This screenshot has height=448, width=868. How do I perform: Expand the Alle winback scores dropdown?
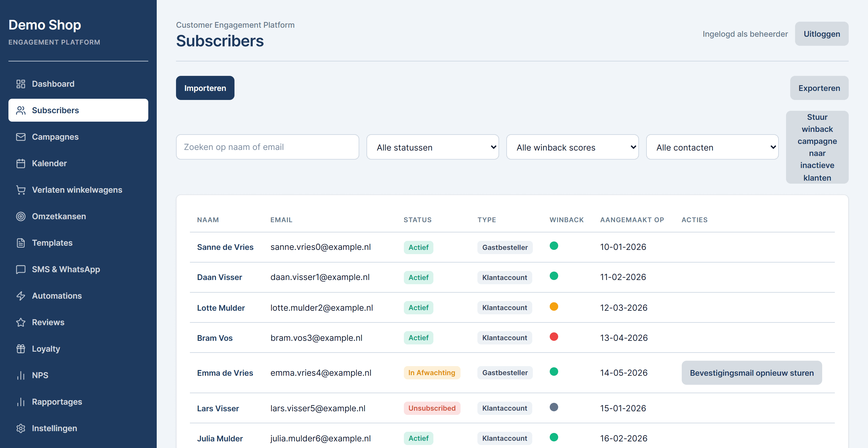click(573, 147)
